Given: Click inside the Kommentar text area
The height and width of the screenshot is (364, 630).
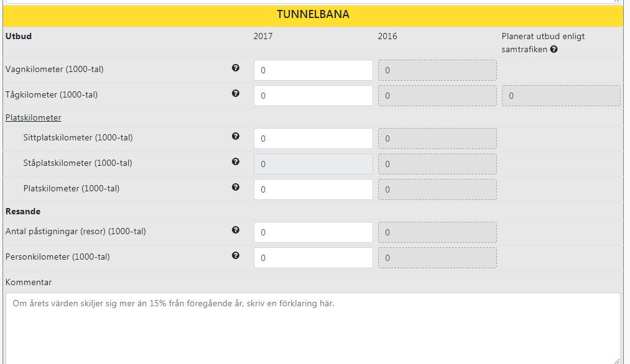Looking at the screenshot, I should 313,328.
